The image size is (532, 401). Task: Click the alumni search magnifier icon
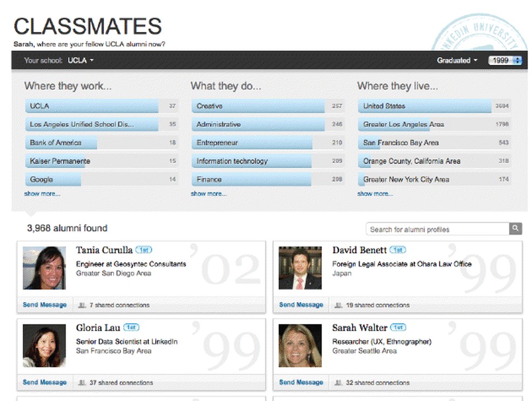[515, 229]
